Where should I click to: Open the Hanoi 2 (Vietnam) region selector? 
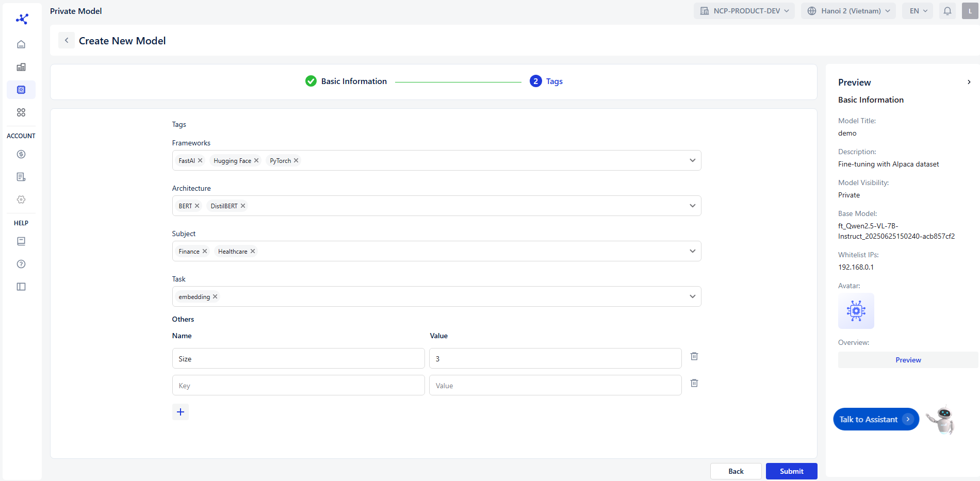click(848, 11)
